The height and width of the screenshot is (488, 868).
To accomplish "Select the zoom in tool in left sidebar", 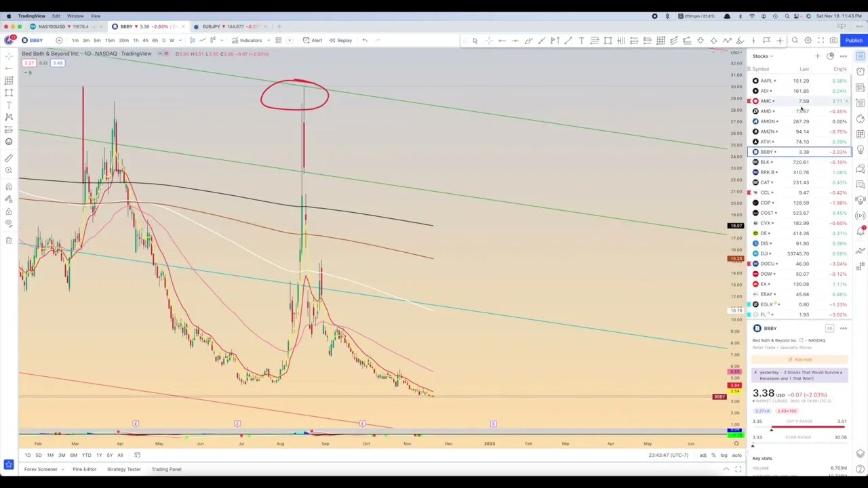I will pyautogui.click(x=9, y=171).
